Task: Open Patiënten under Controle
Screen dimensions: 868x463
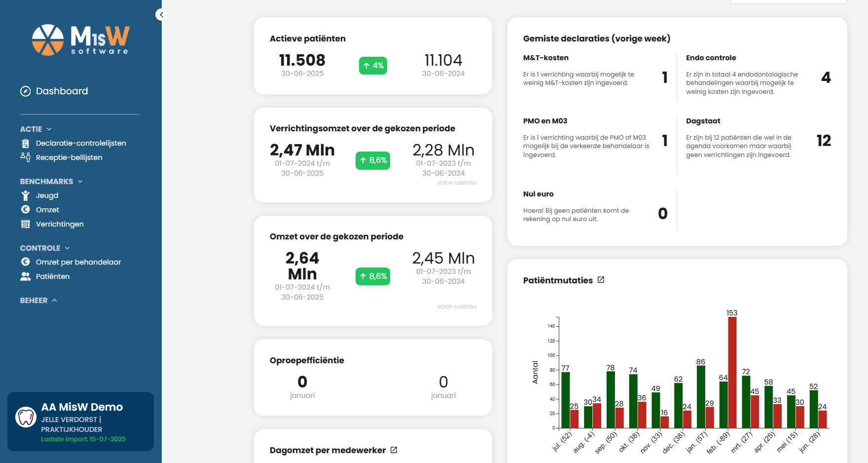Action: point(53,276)
